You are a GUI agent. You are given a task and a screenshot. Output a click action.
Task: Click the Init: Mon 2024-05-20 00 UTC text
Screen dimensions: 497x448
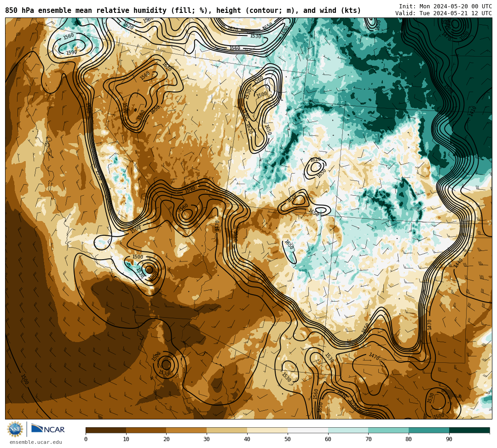[x=445, y=6]
